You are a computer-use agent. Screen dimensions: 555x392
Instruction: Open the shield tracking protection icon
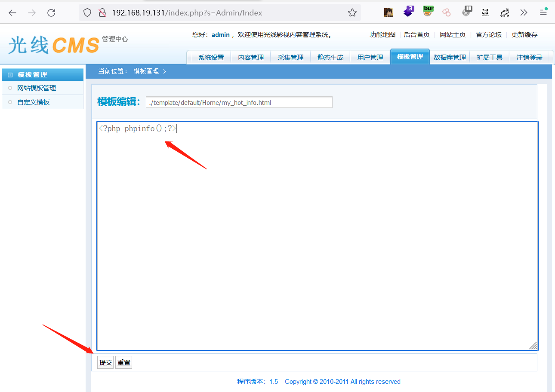pyautogui.click(x=87, y=13)
